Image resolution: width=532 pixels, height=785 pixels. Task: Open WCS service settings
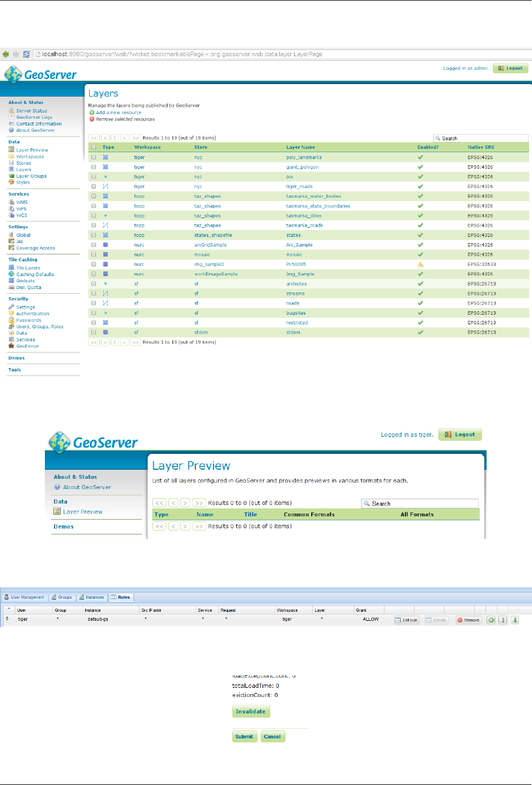coord(22,215)
